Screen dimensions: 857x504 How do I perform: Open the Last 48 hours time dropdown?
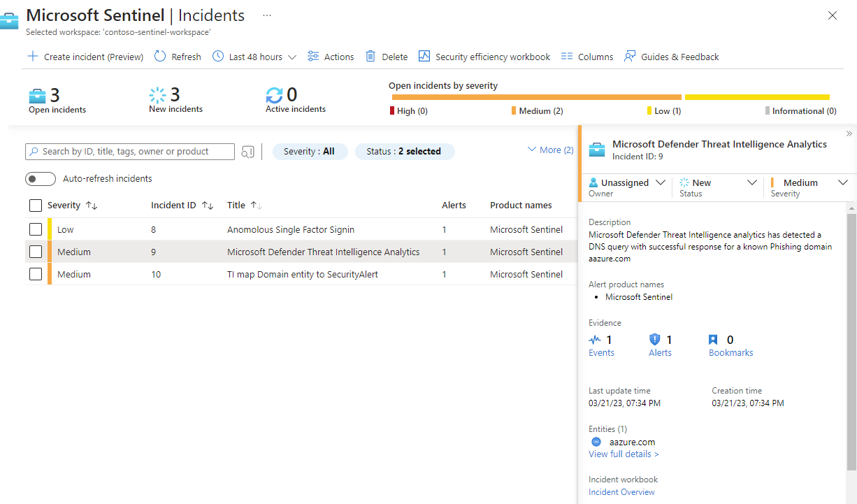254,57
